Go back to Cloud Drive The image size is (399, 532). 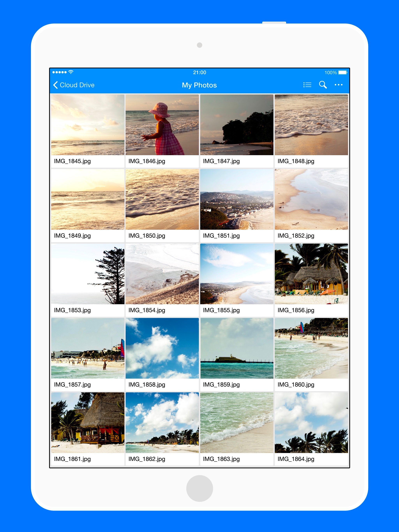click(x=77, y=85)
